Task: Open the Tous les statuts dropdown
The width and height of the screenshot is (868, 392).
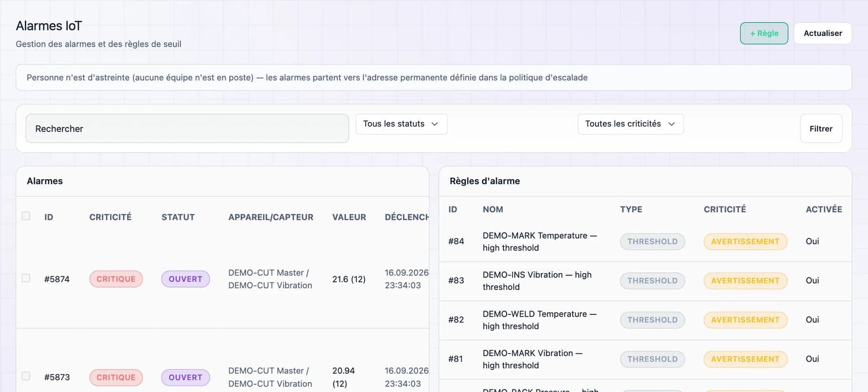Action: pos(401,124)
